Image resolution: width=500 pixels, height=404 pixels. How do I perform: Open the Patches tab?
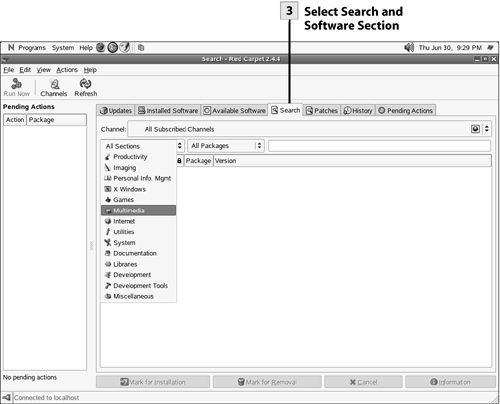[x=322, y=110]
